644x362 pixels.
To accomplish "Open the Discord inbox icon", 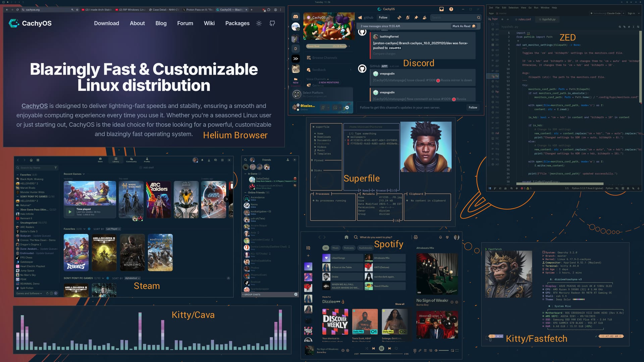I will click(x=441, y=9).
